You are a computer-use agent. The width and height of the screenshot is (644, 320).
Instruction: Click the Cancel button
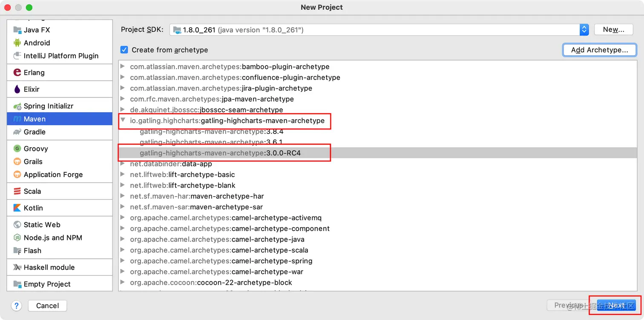[x=47, y=306]
